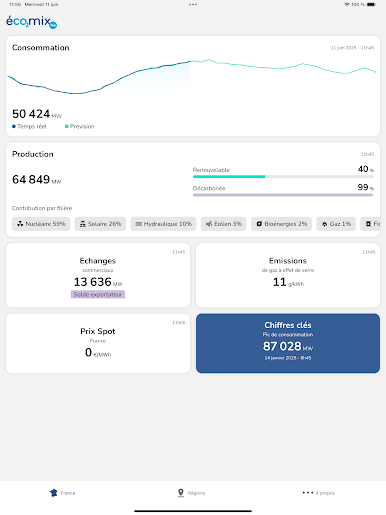Screen dimensions: 386x515
Task: Tap the 87 028 MW peak value
Action: pos(288,346)
